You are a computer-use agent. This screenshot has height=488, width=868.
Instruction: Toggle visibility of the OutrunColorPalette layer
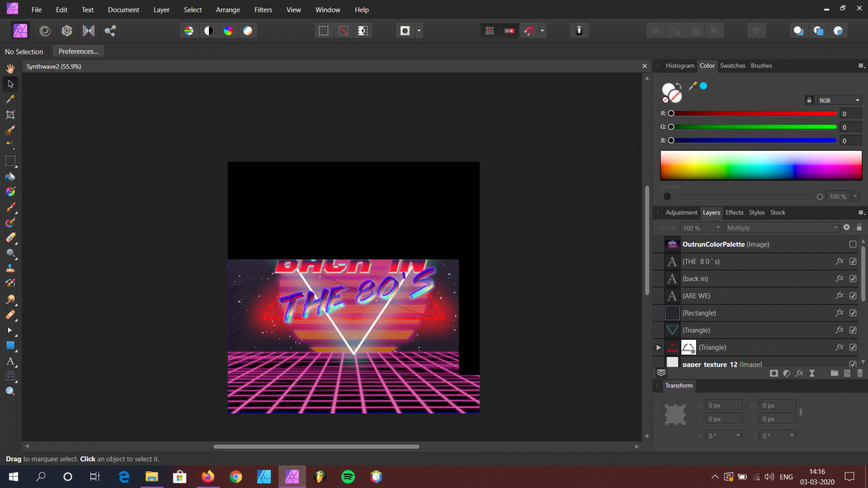(x=852, y=244)
